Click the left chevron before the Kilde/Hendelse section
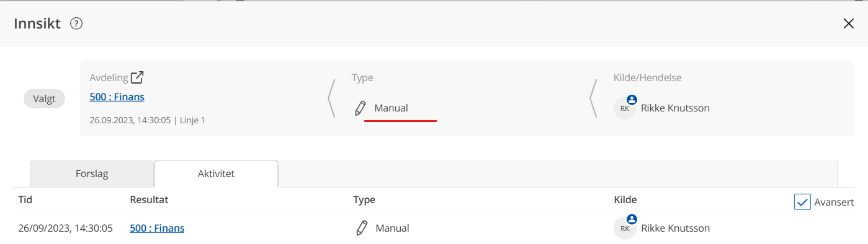Image resolution: width=868 pixels, height=244 pixels. [594, 98]
